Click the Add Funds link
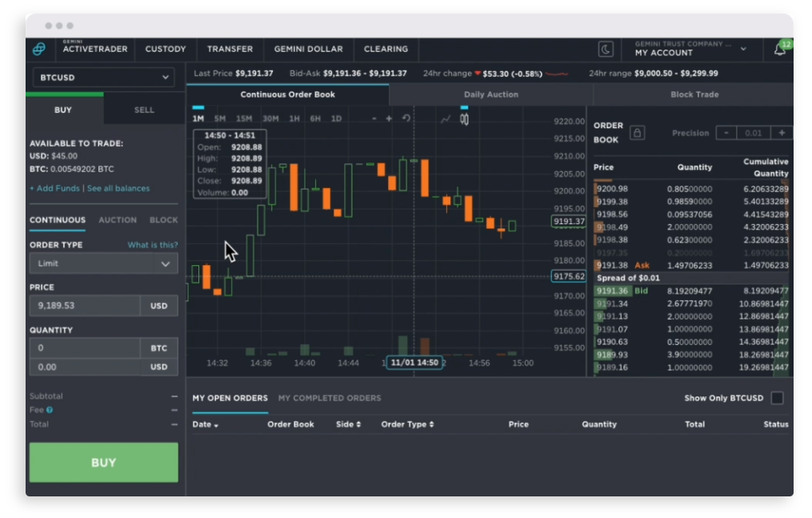This screenshot has height=518, width=812. 54,189
